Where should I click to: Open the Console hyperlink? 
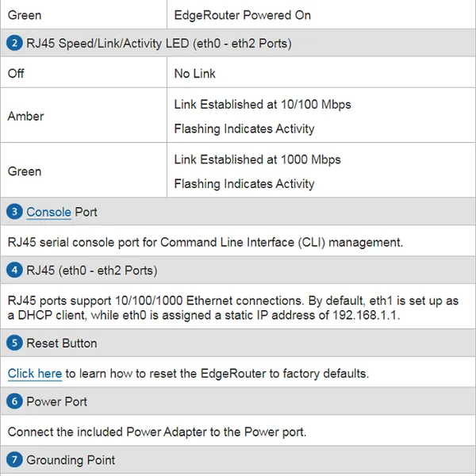pyautogui.click(x=48, y=213)
